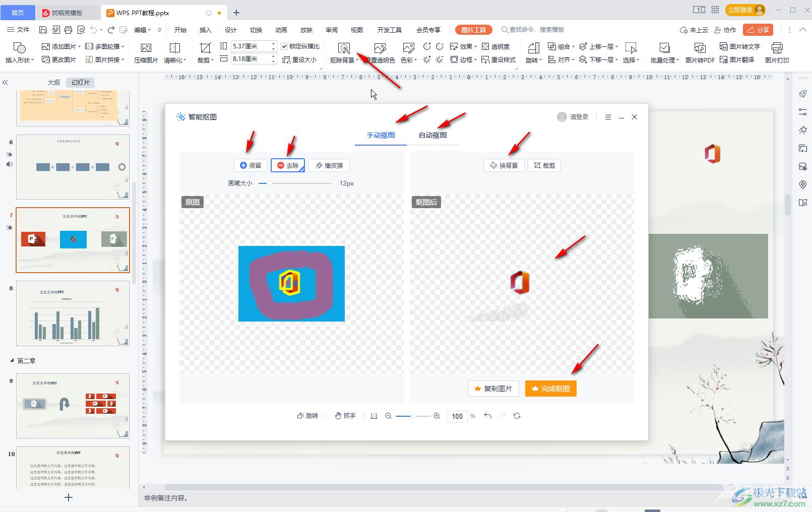Screen dimensions: 812x512
Task: Click Picture Print (图片打印) icon
Action: click(777, 52)
